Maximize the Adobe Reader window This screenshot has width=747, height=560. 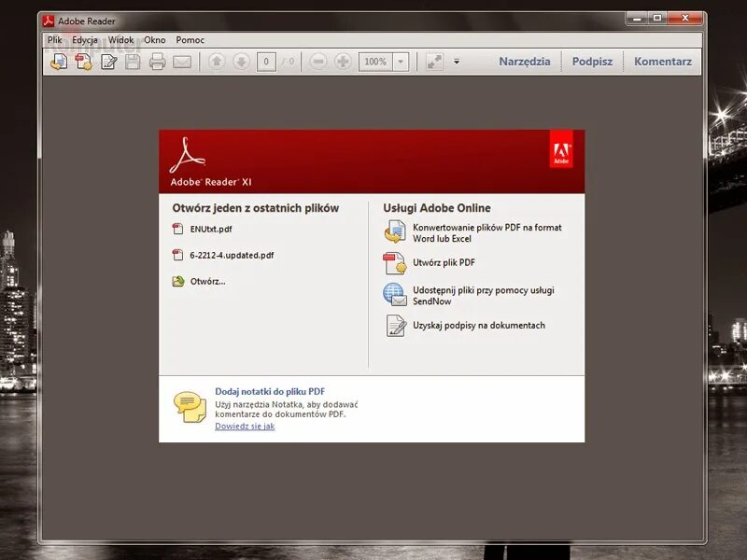[x=657, y=19]
